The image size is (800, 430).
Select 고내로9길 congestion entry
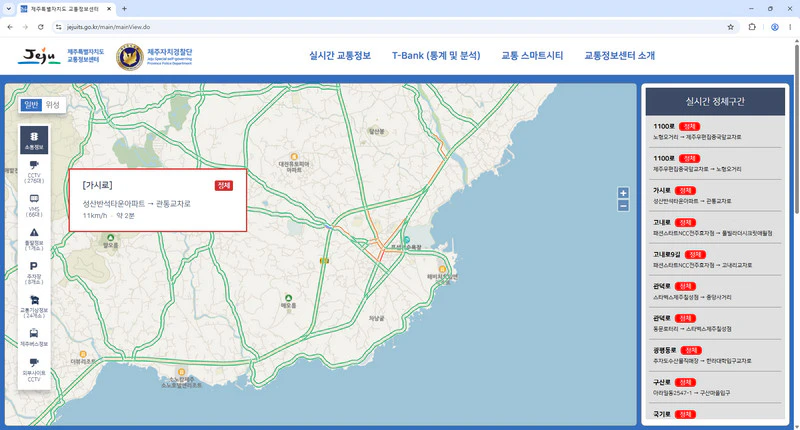click(x=715, y=260)
